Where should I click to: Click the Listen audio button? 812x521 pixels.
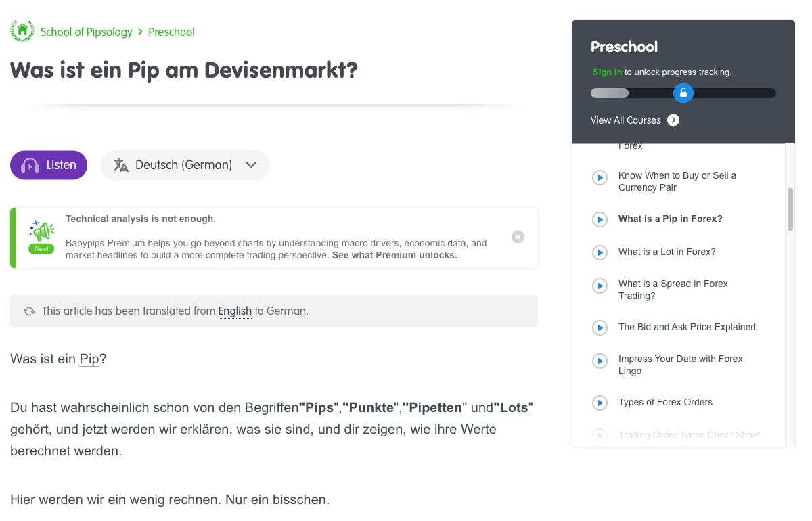49,165
